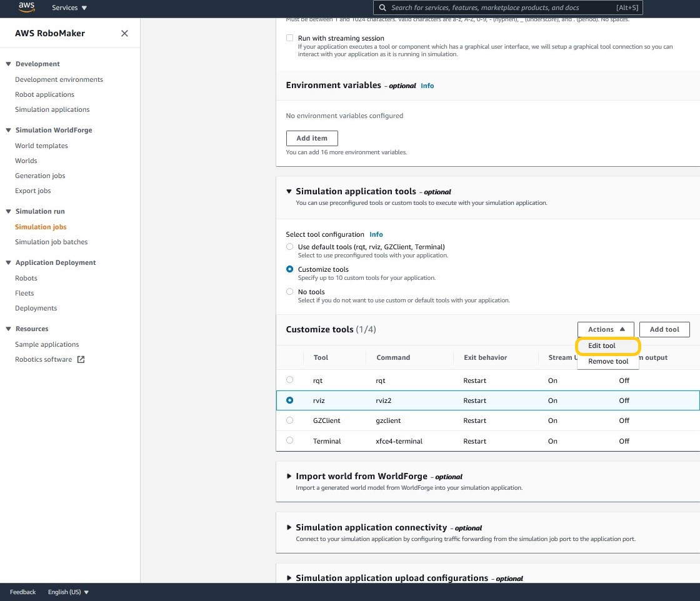The width and height of the screenshot is (700, 601).
Task: Open the Services dropdown
Action: pos(69,7)
